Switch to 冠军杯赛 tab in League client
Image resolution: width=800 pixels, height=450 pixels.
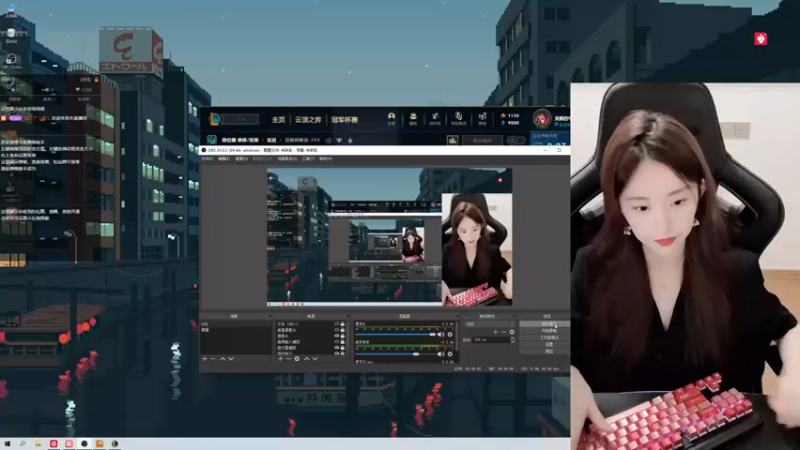coord(344,120)
